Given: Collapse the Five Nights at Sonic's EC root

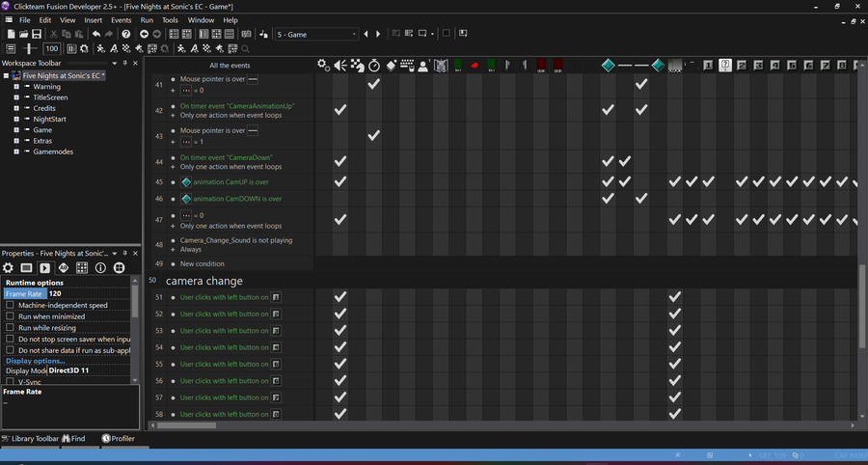Looking at the screenshot, I should [x=6, y=76].
